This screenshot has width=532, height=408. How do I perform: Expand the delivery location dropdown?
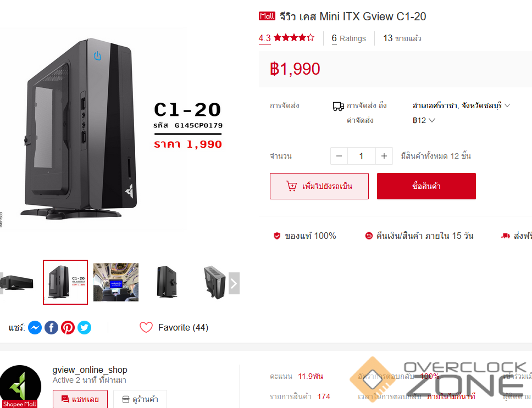pos(462,106)
